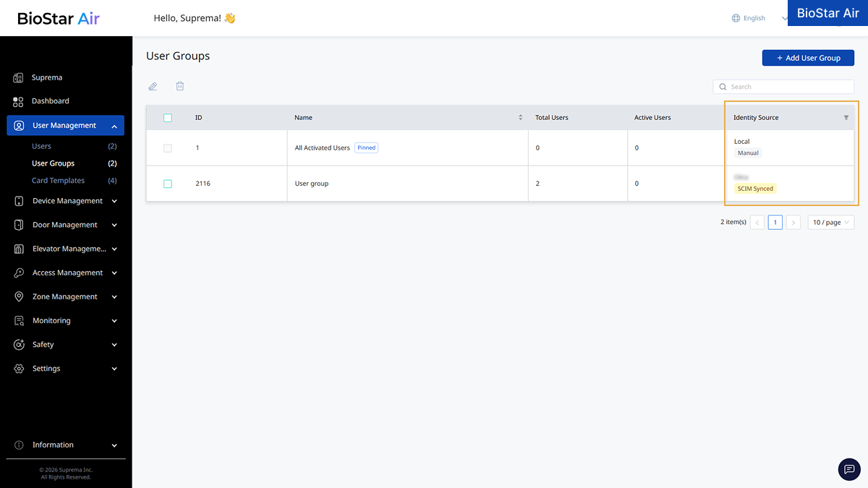Screen dimensions: 868x488
Task: Open Card Templates in the sidebar
Action: tap(58, 181)
